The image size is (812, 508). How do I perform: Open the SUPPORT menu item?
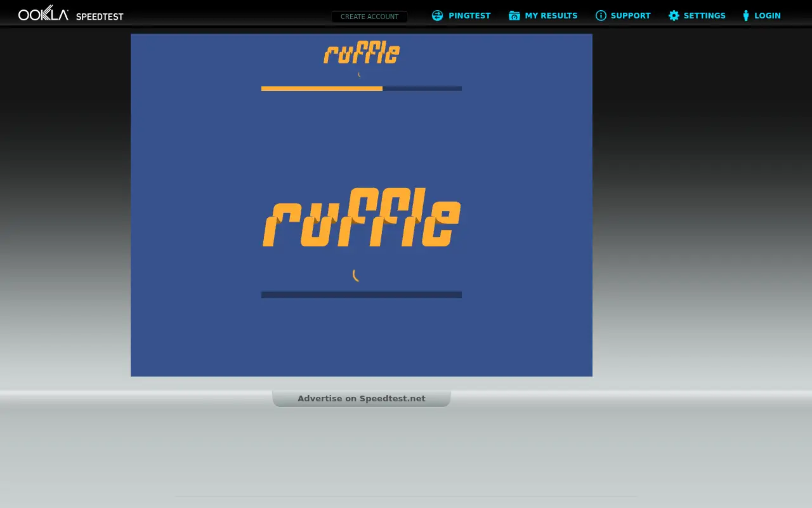click(x=631, y=16)
